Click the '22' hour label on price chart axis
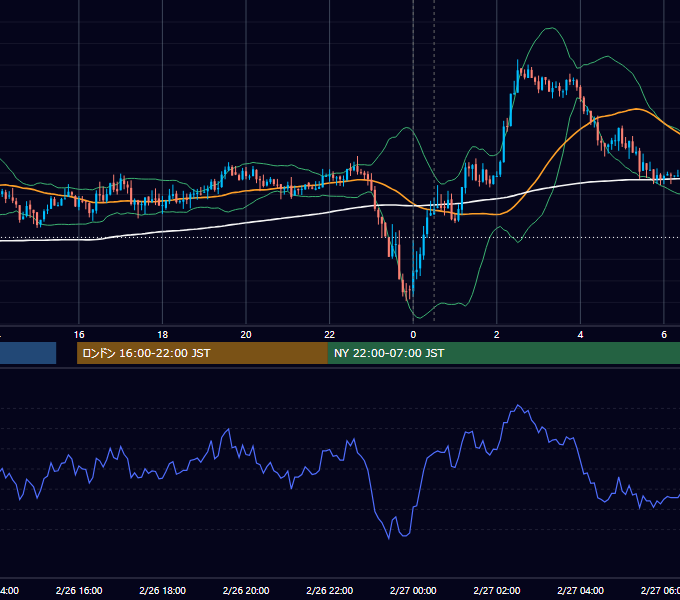680x600 pixels. (330, 335)
